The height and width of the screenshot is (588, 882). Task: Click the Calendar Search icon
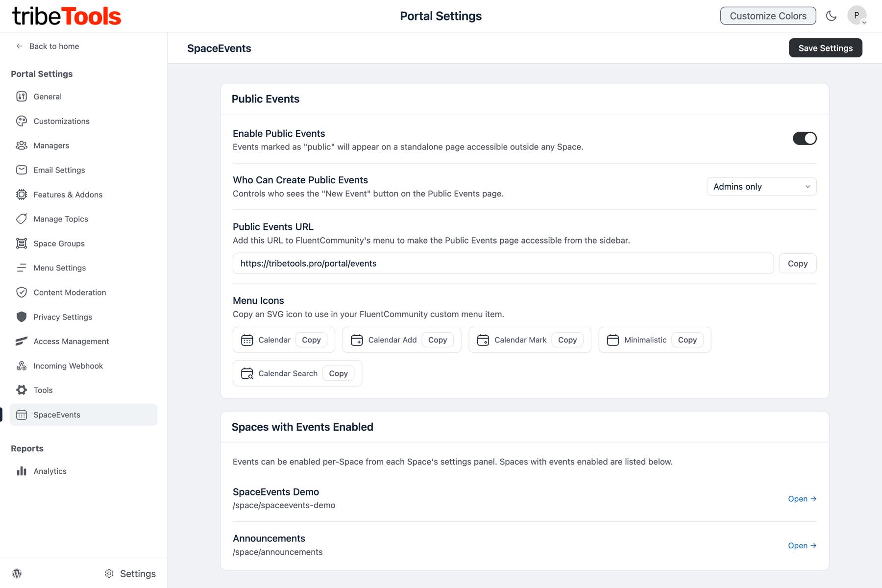coord(247,373)
